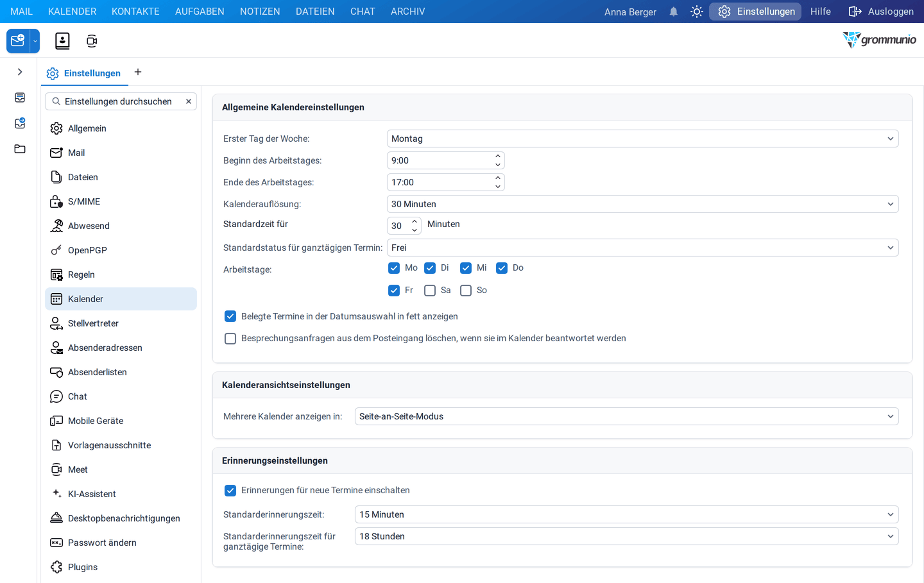The image size is (924, 583).
Task: Click the grommunio logo
Action: 880,40
